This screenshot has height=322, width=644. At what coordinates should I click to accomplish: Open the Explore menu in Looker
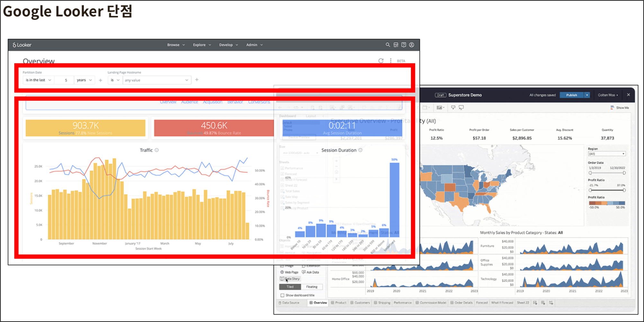coord(202,45)
